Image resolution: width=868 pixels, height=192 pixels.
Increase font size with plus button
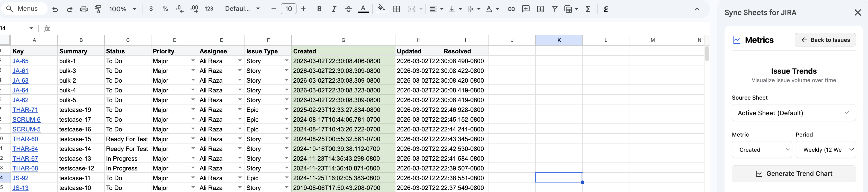303,9
